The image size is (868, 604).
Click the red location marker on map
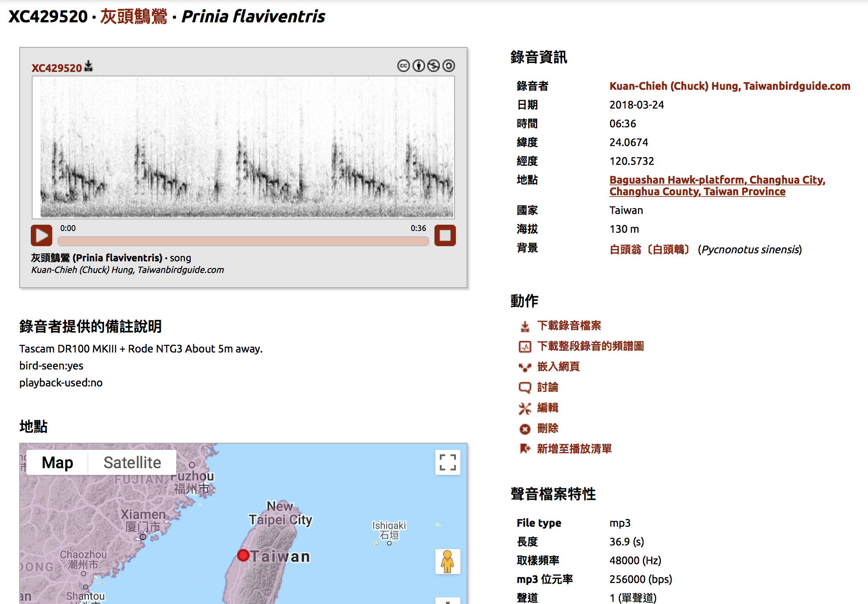pos(243,555)
